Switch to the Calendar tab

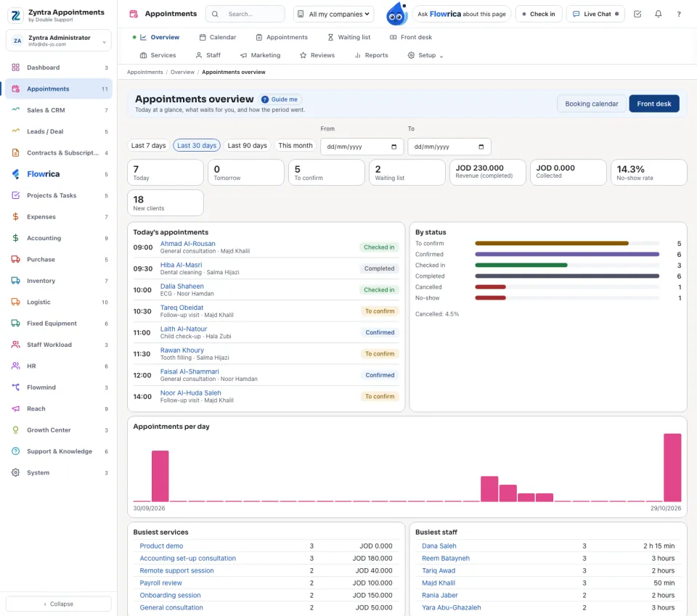coord(218,37)
